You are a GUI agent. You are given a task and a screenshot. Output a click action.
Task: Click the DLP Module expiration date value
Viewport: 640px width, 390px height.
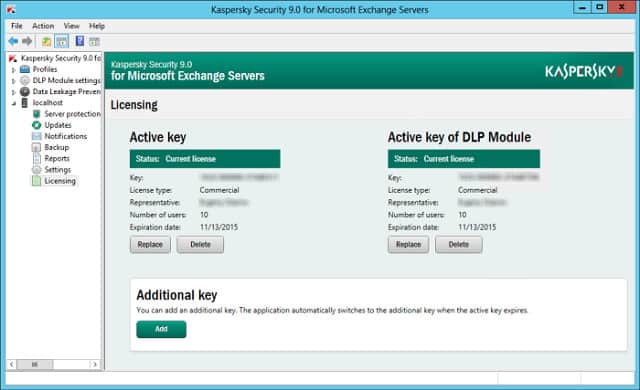[x=477, y=227]
